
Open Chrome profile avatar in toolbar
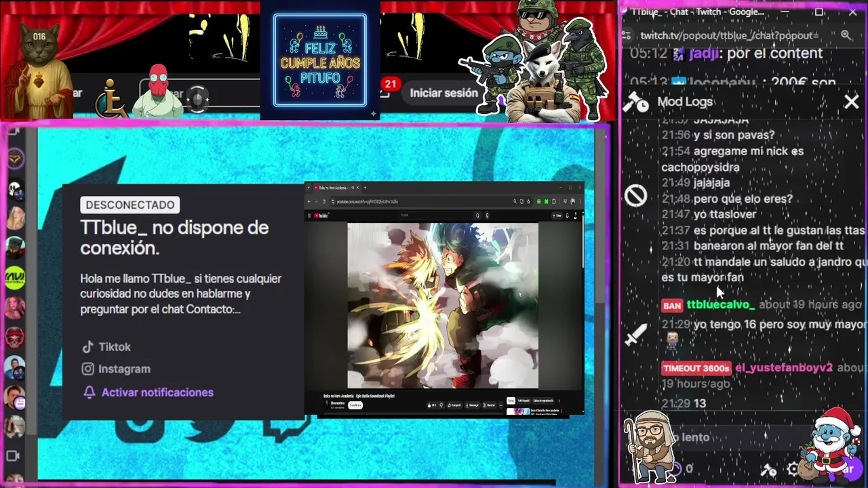572,201
